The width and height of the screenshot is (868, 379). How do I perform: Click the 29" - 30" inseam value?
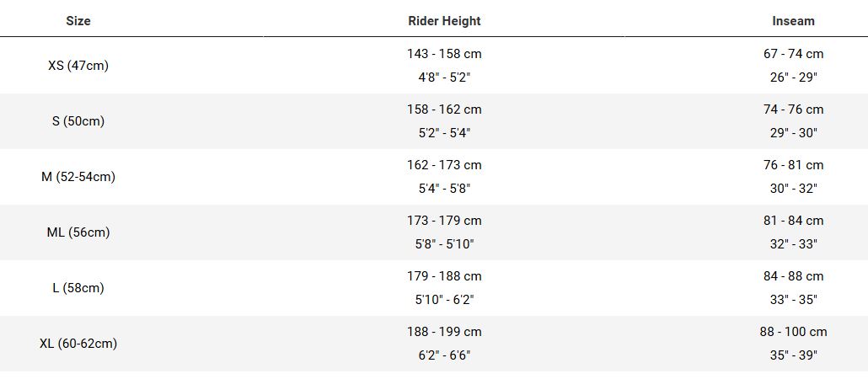tap(793, 133)
